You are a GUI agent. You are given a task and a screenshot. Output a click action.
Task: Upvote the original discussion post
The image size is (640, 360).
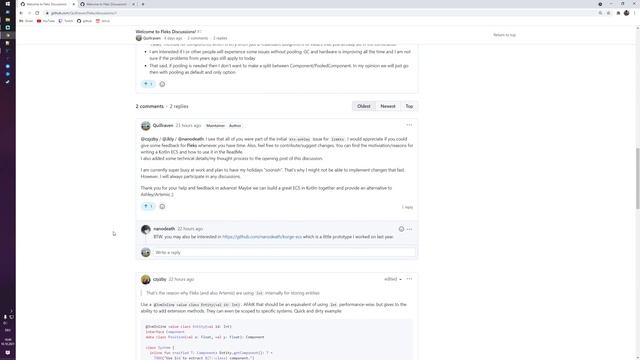(148, 84)
